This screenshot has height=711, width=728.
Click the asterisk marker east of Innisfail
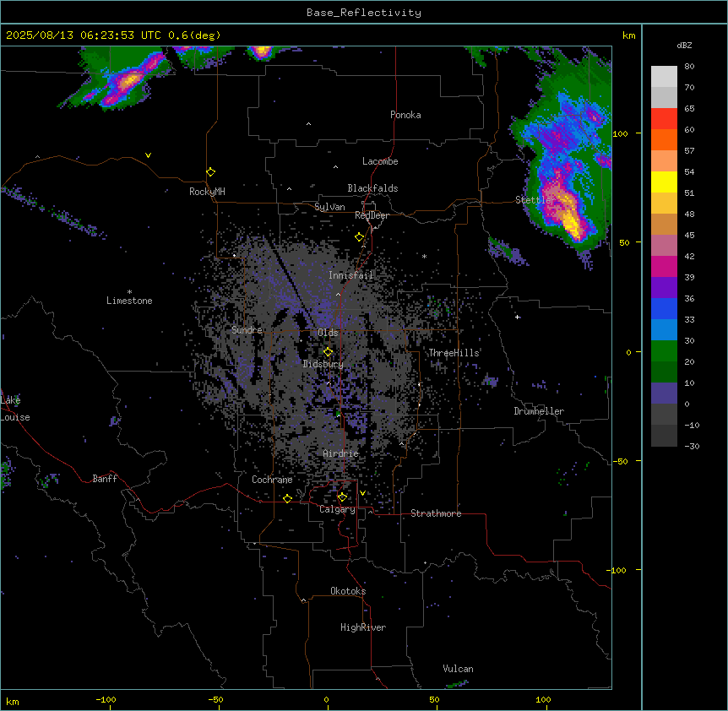(x=424, y=256)
